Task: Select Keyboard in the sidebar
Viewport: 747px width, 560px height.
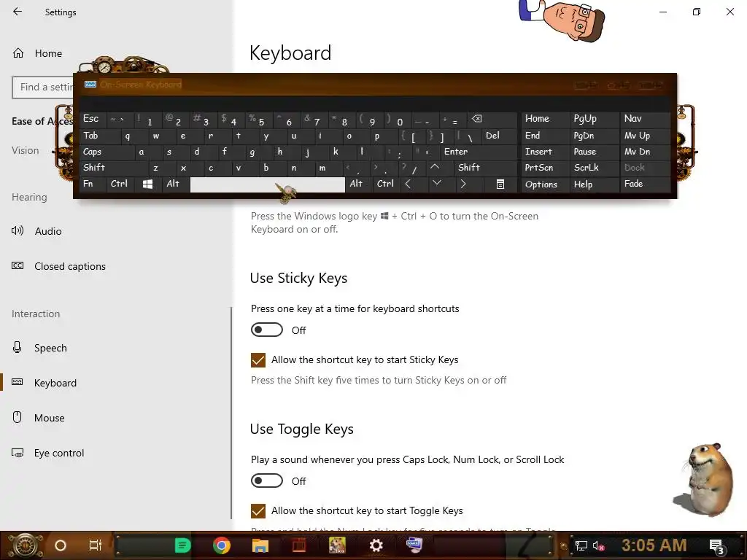Action: pos(44,383)
